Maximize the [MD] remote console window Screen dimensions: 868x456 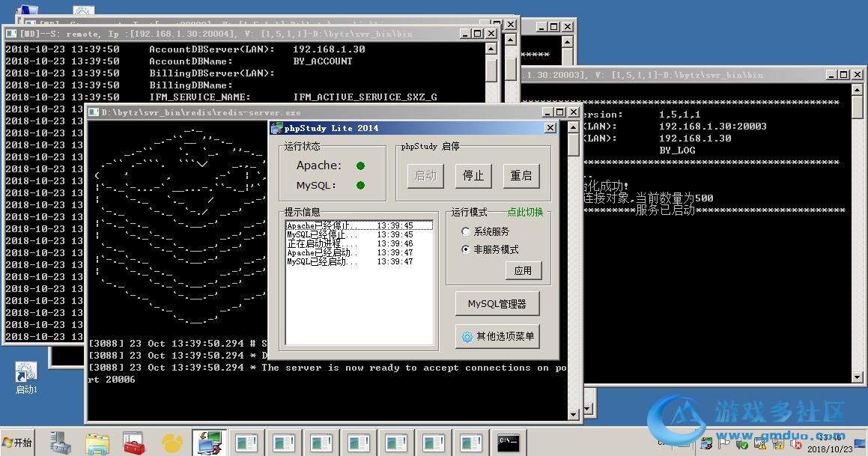pyautogui.click(x=478, y=34)
